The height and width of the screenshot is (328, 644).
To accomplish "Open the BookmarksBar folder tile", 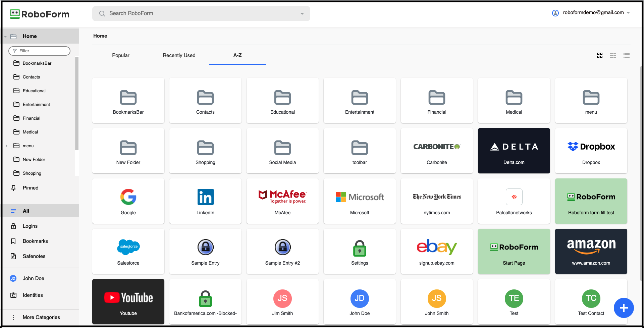I will (x=128, y=100).
